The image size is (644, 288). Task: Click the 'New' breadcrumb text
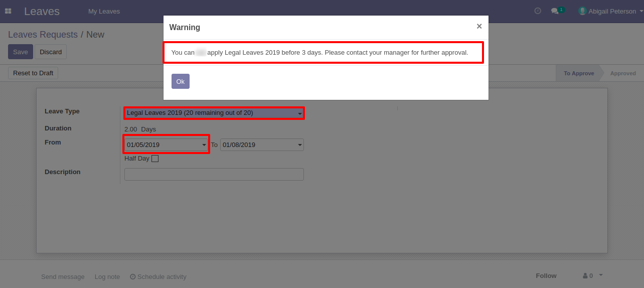pos(95,35)
